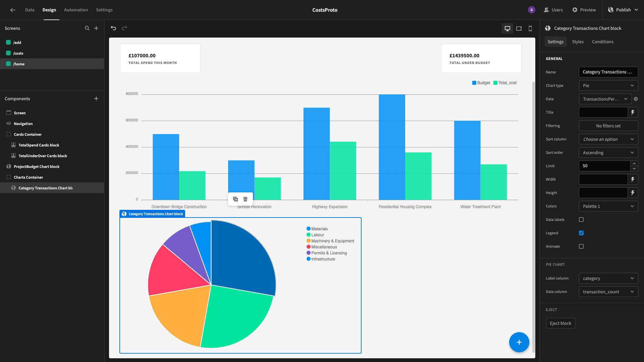644x362 pixels.
Task: Click the No filters set button
Action: [x=608, y=126]
